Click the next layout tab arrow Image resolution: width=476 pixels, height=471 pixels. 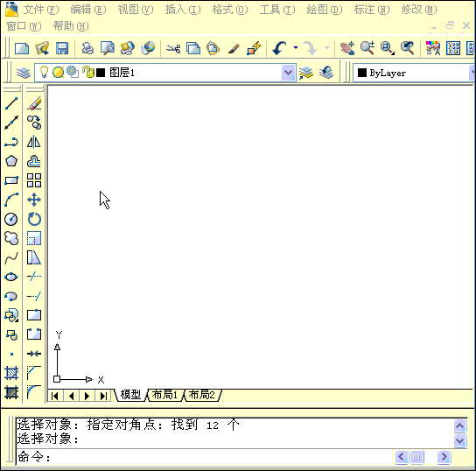click(x=87, y=396)
